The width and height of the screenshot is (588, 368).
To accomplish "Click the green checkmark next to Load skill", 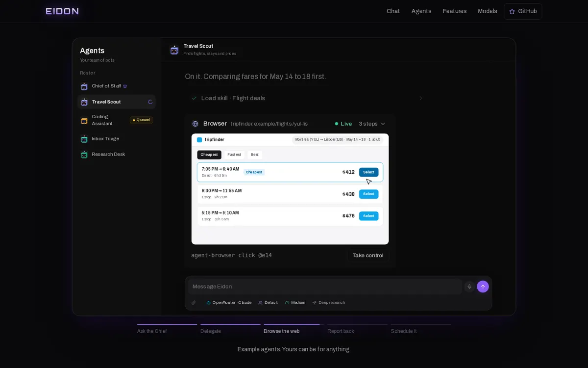I will click(195, 98).
